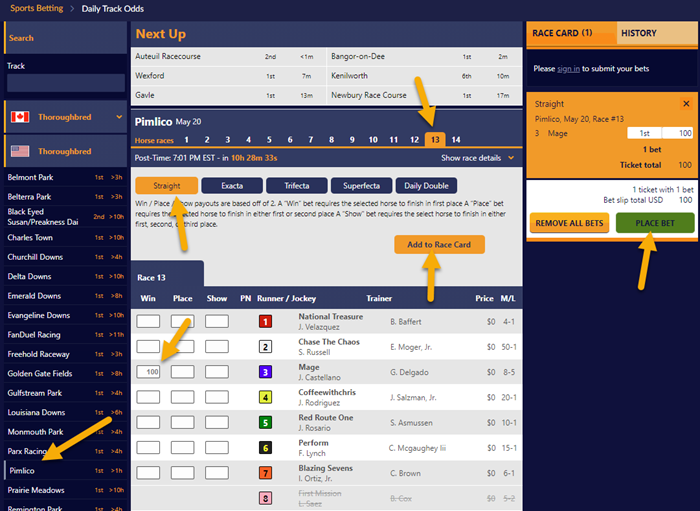
Task: Select the Exacta bet type
Action: click(x=232, y=186)
